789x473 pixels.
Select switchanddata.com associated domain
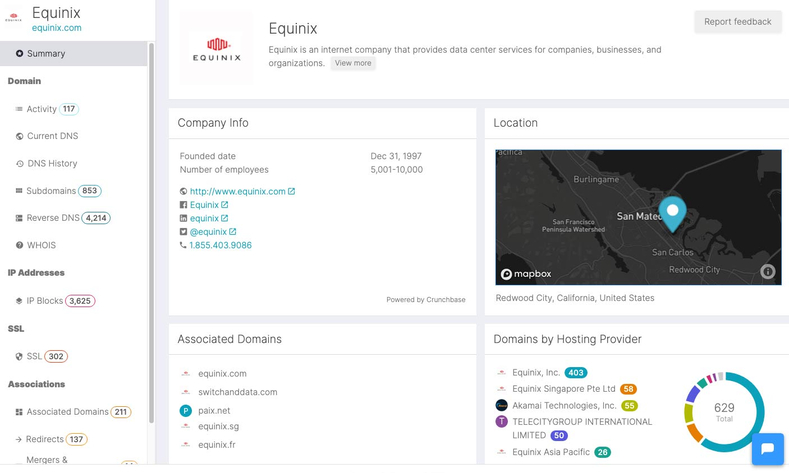[238, 392]
